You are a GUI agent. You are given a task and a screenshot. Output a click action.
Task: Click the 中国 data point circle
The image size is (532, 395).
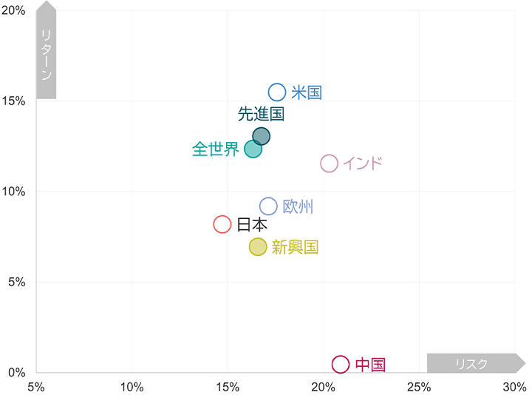click(x=341, y=364)
